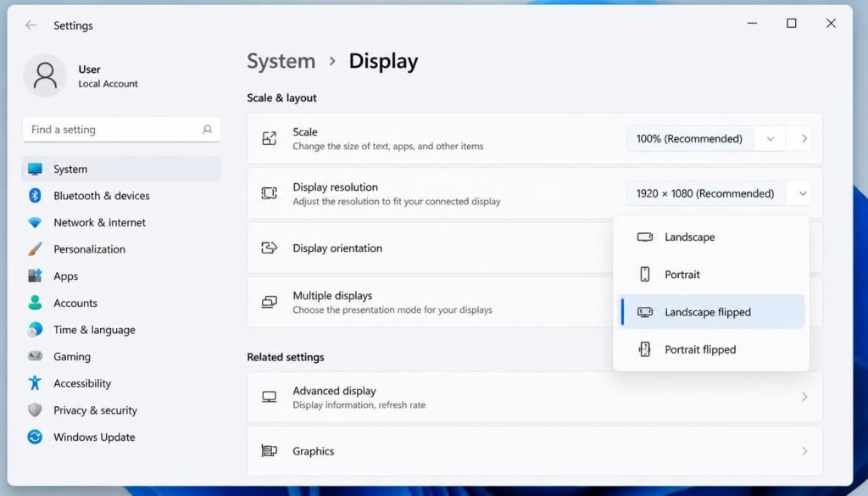Choose Portrait orientation
This screenshot has height=496, width=868.
[711, 275]
